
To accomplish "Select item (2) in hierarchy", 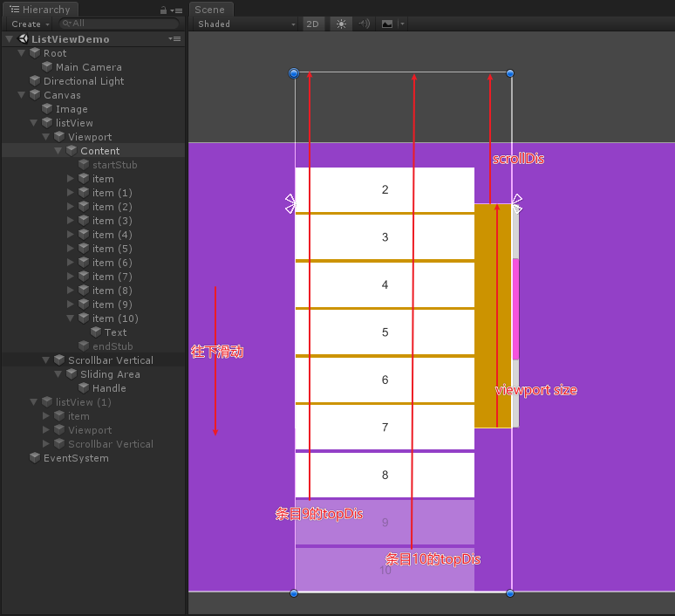I will coord(112,207).
